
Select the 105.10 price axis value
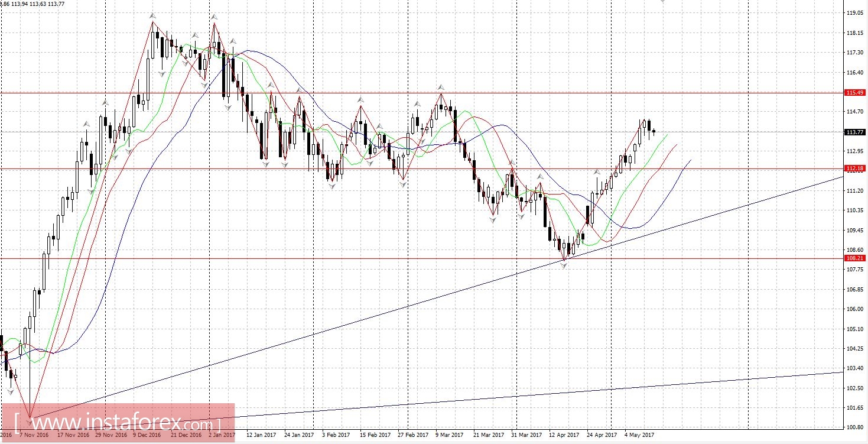pos(854,329)
